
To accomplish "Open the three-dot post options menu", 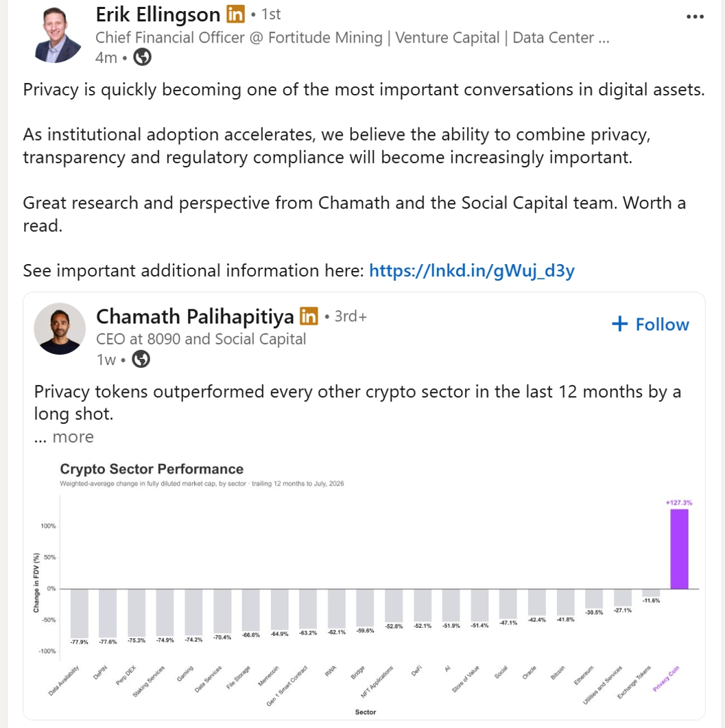I will (695, 16).
